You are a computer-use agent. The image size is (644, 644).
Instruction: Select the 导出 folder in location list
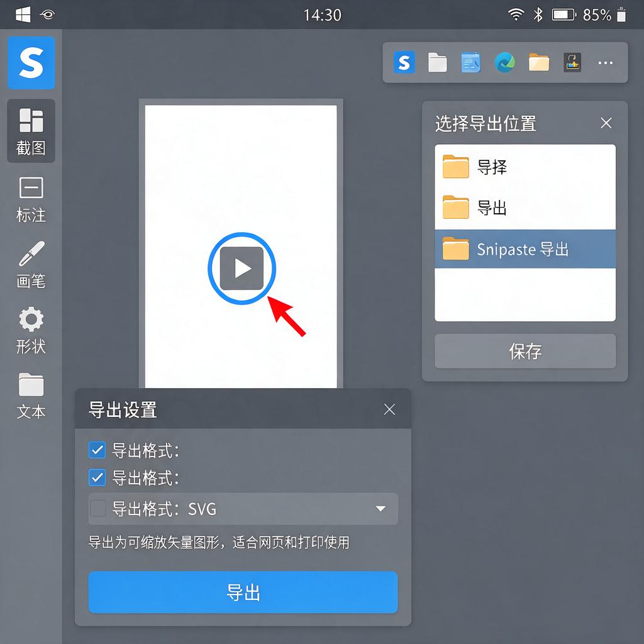coord(525,208)
